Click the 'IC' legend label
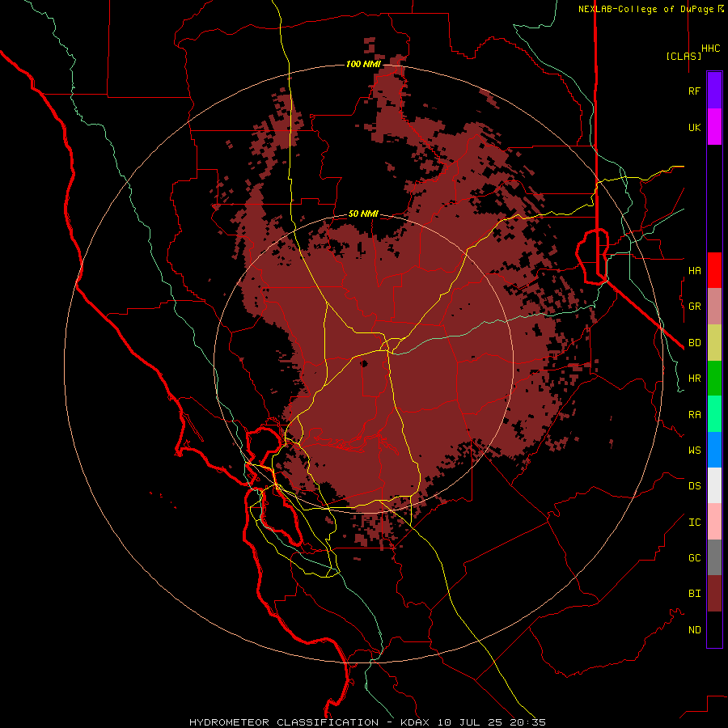This screenshot has width=728, height=728. [694, 523]
